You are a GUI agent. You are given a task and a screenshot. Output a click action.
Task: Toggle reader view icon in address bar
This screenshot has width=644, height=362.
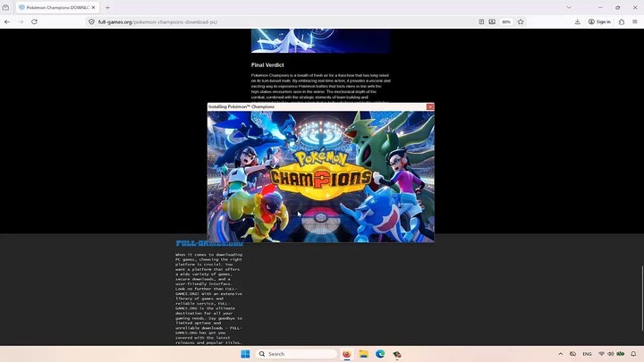[481, 21]
